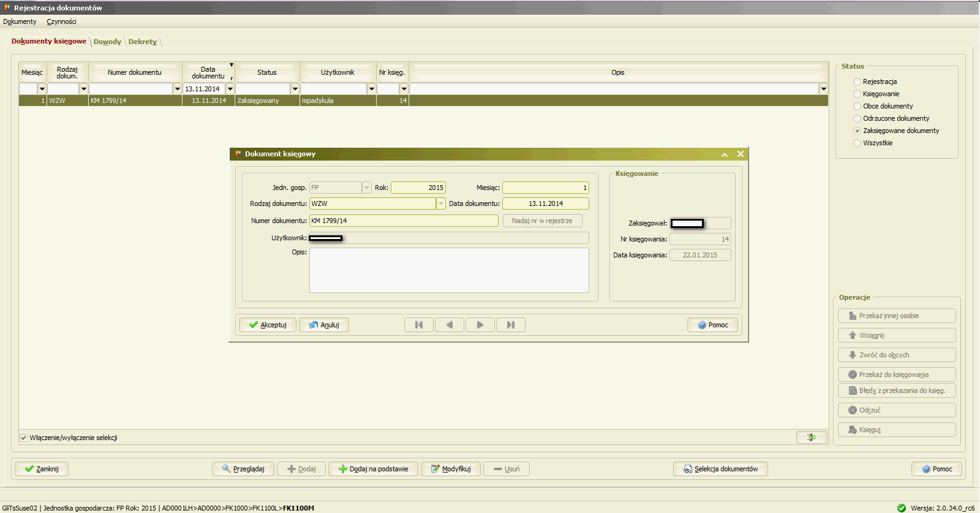The width and height of the screenshot is (980, 513).
Task: Click Nadaj nr w rejestrze button
Action: point(542,221)
